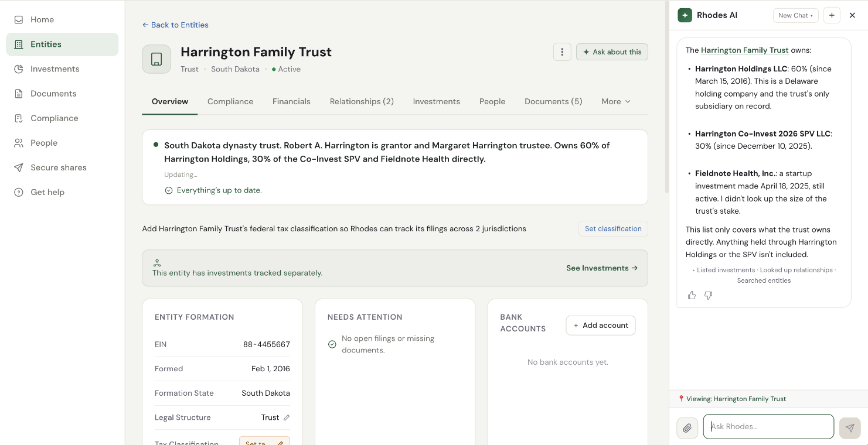Start a new chat with plus icon

tap(832, 15)
